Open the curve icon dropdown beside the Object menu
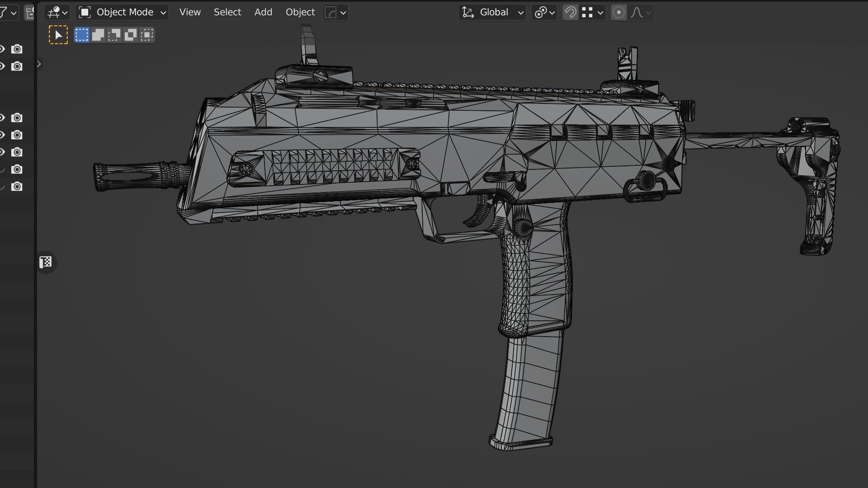The image size is (868, 488). click(x=335, y=12)
